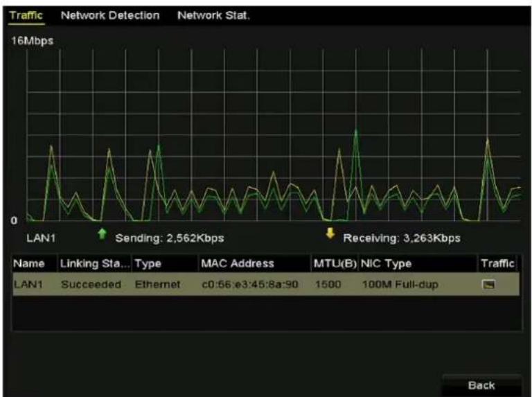Click the green Sending arrow icon

102,233
